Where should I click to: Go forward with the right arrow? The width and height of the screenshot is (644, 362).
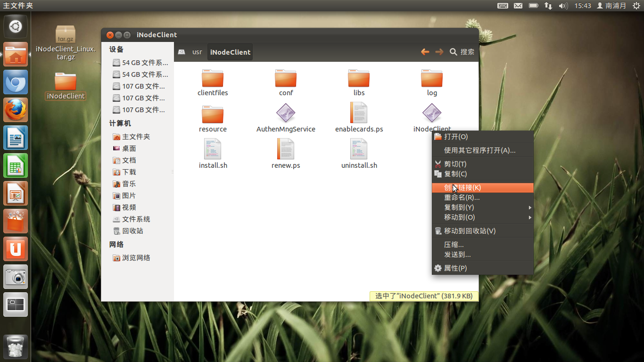click(439, 52)
